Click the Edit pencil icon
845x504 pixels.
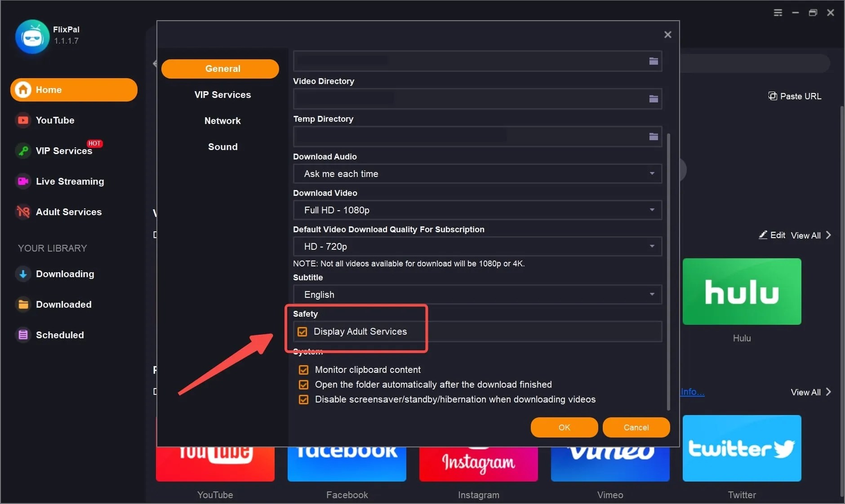(763, 235)
